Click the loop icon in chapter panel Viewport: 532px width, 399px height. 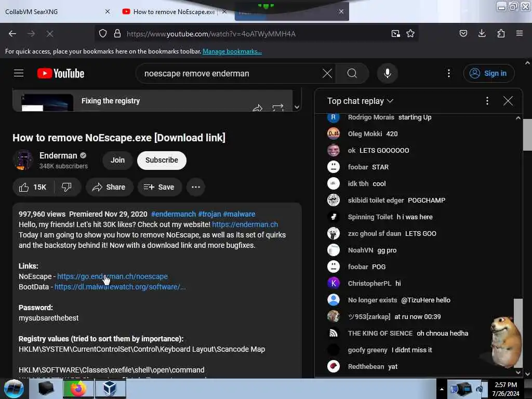click(x=277, y=108)
